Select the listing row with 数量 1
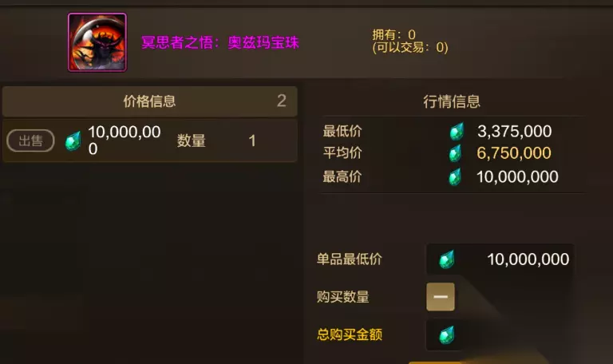Screen dimensions: 613x364 coord(150,140)
